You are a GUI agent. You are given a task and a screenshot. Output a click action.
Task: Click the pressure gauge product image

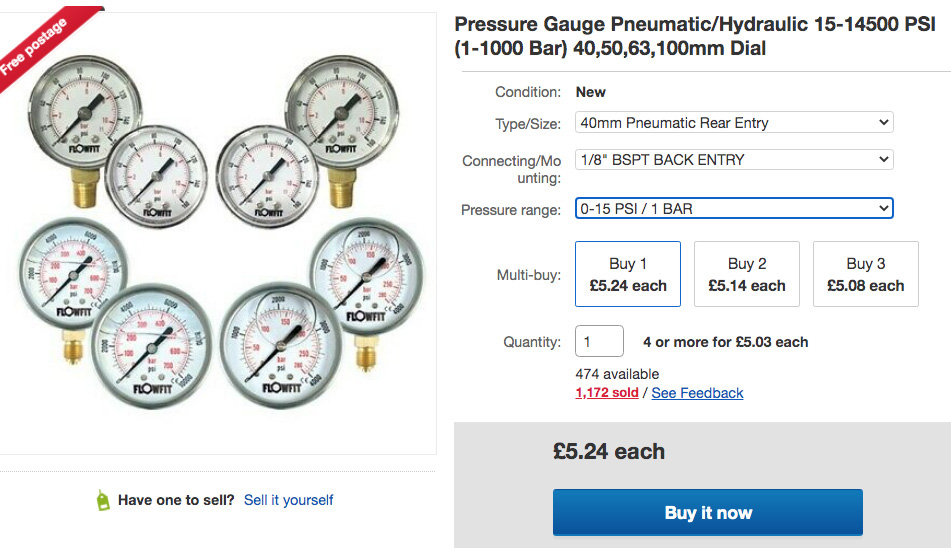[222, 230]
